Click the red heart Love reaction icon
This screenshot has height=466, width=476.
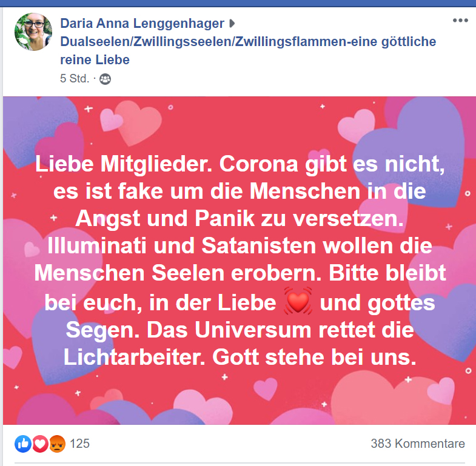(40, 444)
